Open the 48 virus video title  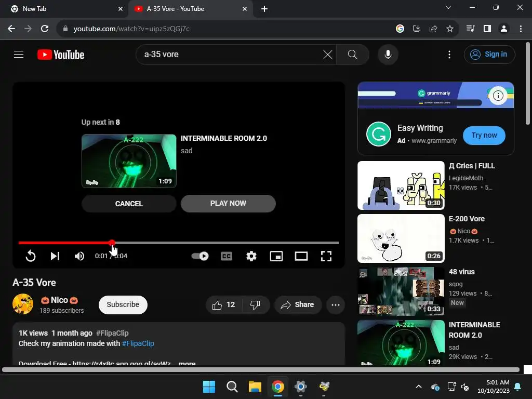[461, 272]
